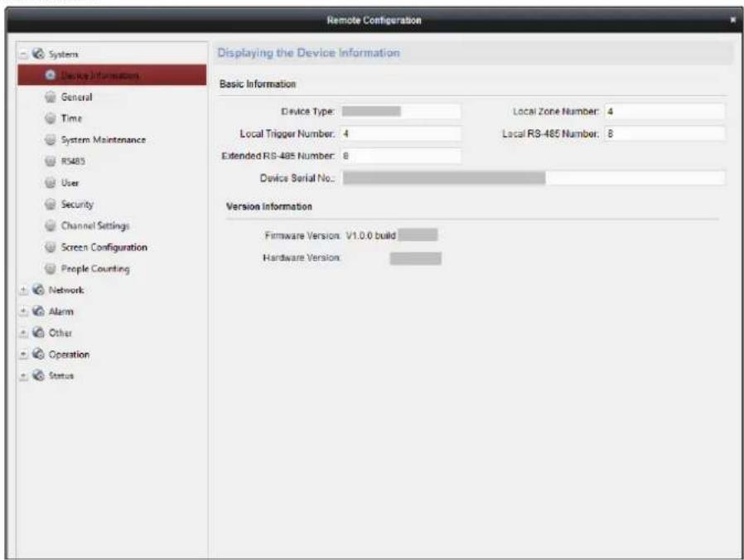Select the System label in tree
This screenshot has width=744, height=560.
pyautogui.click(x=64, y=54)
